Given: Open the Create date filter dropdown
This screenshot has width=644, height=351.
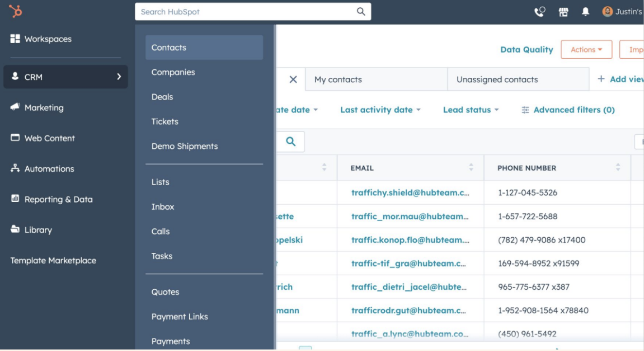Looking at the screenshot, I should [x=297, y=110].
